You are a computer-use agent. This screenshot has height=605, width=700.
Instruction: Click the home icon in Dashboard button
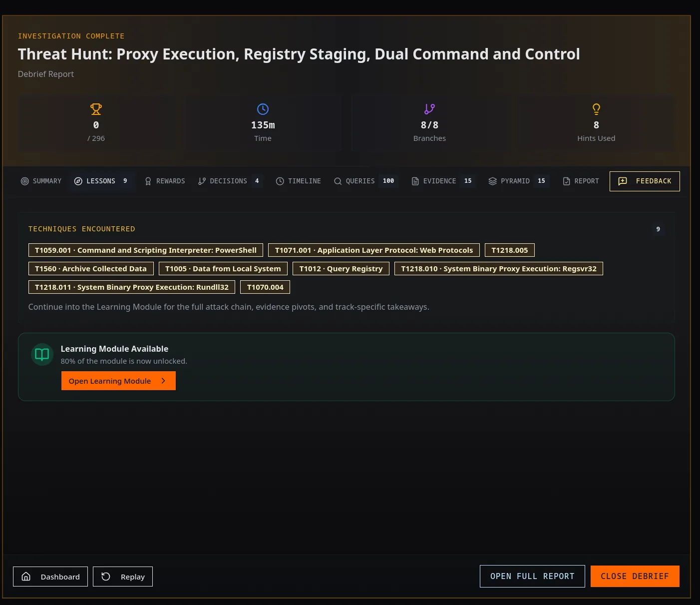click(x=26, y=577)
